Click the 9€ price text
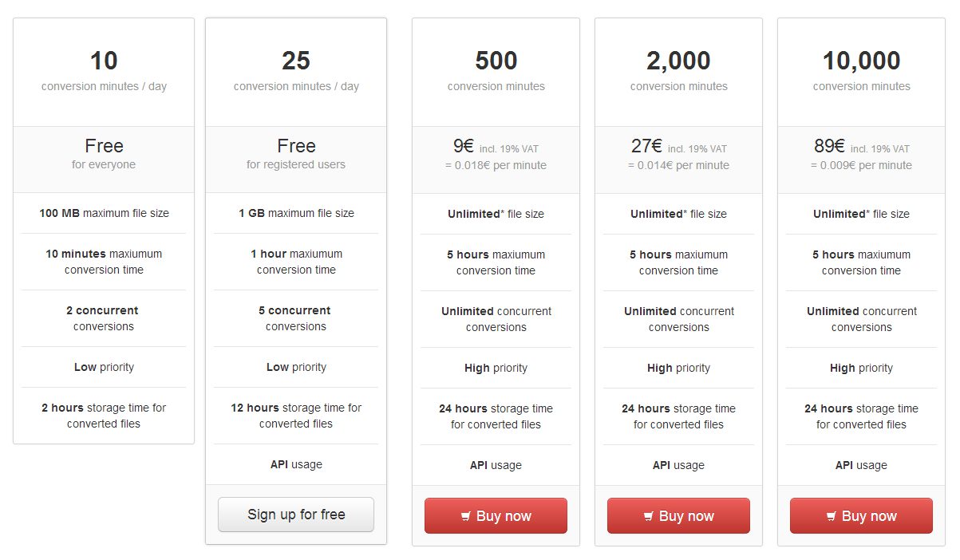This screenshot has height=560, width=960. [x=464, y=147]
